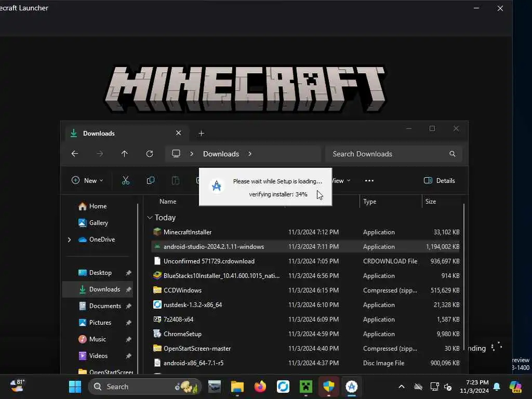Select Home in the navigation pane
The width and height of the screenshot is (532, 399).
98,206
